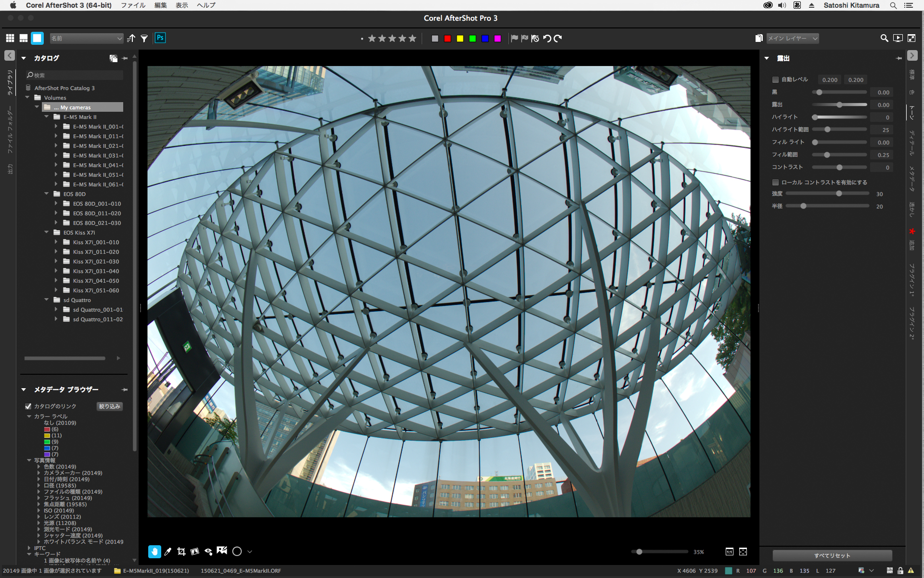Image resolution: width=924 pixels, height=578 pixels.
Task: Collapse the EOS 80D folder
Action: click(47, 194)
